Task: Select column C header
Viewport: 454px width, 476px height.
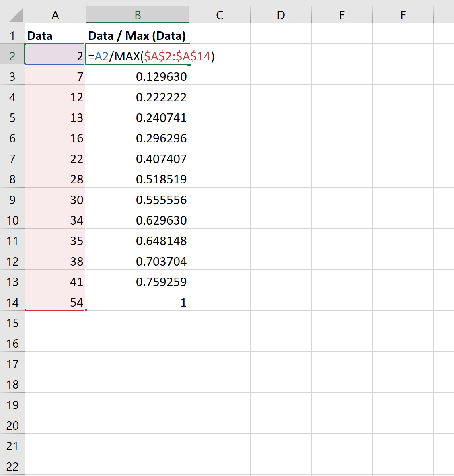Action: [x=220, y=15]
